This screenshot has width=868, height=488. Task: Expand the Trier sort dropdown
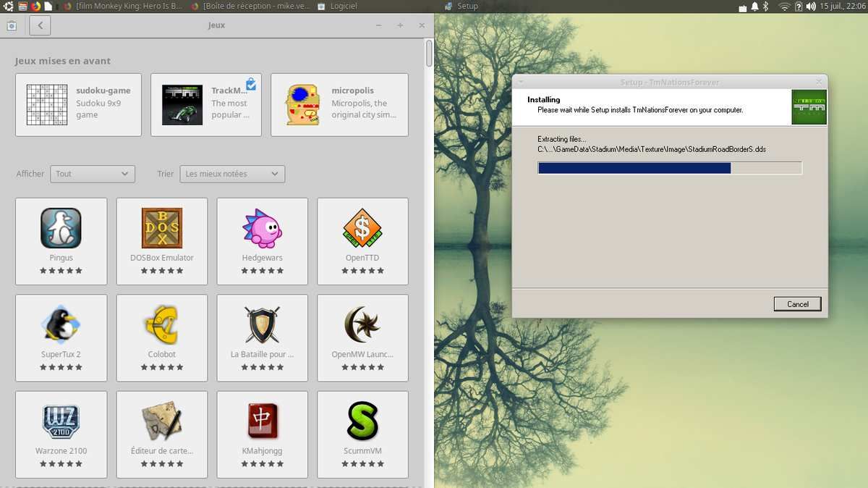(x=232, y=174)
